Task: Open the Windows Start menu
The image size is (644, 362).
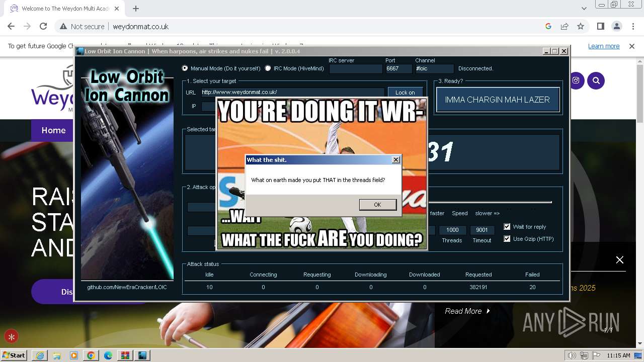Action: pyautogui.click(x=14, y=355)
